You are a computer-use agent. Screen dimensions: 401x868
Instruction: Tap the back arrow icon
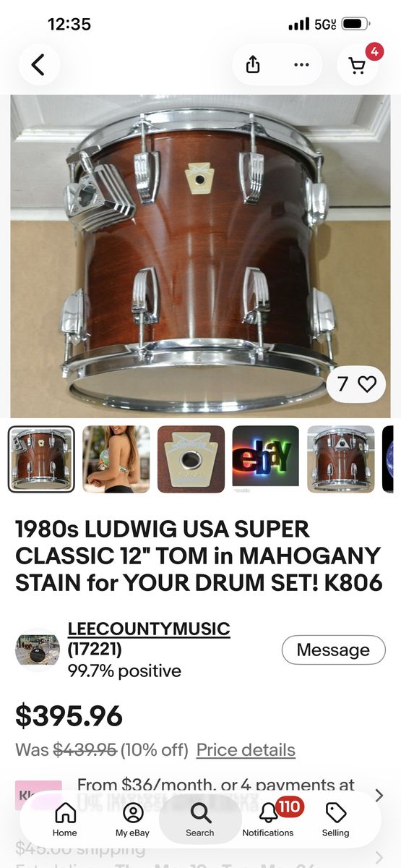pos(38,64)
